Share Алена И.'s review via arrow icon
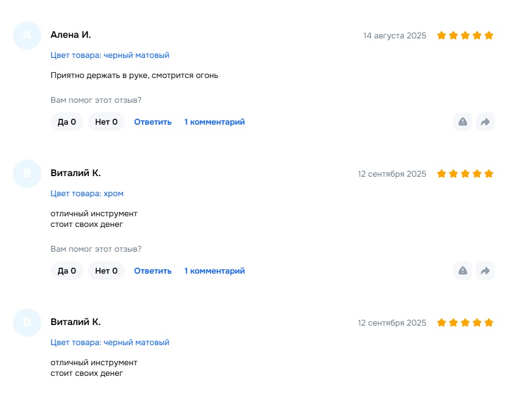Image resolution: width=532 pixels, height=393 pixels. 485,122
